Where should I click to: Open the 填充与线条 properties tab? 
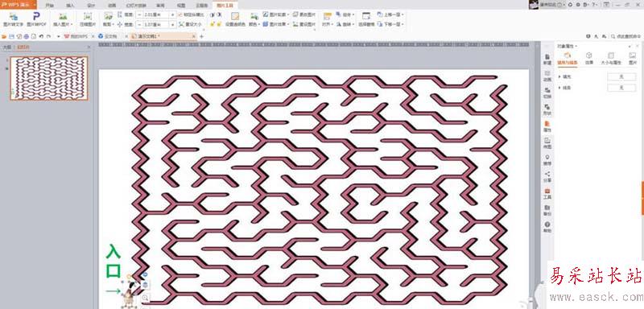tap(568, 58)
